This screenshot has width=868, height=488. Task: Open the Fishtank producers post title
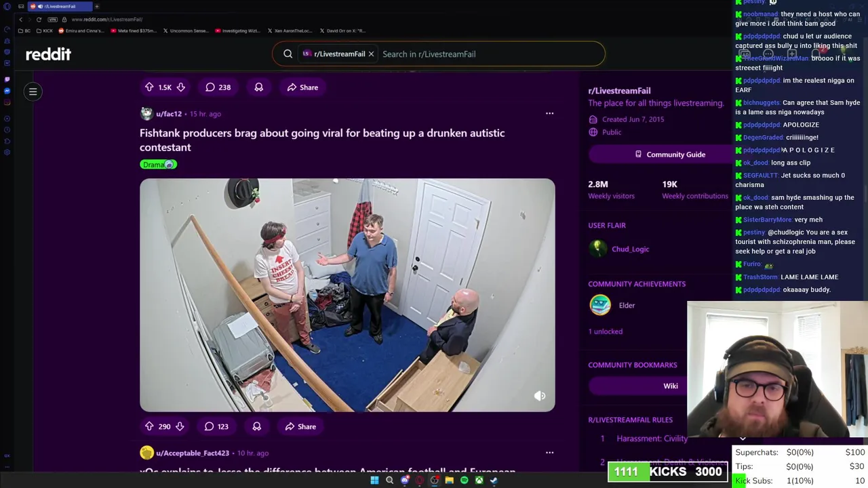[x=322, y=140]
